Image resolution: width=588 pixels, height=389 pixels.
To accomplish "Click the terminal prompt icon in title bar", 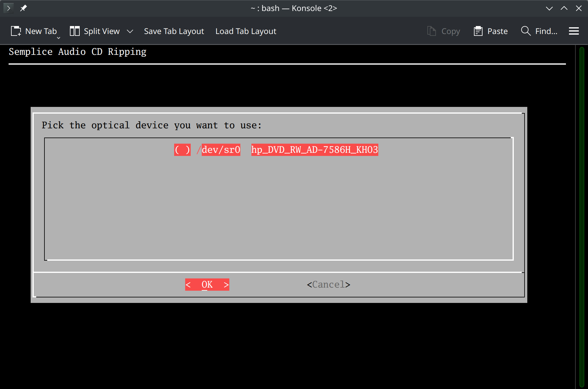I will click(x=9, y=8).
